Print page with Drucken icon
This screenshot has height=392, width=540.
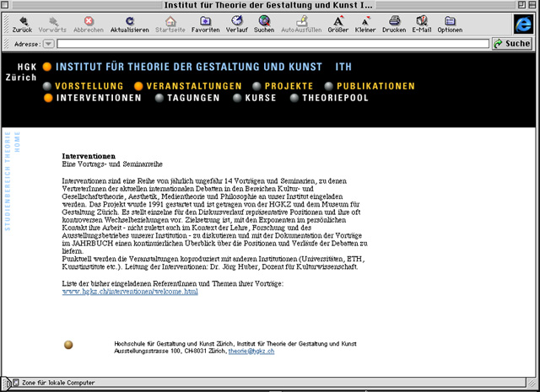pyautogui.click(x=394, y=20)
